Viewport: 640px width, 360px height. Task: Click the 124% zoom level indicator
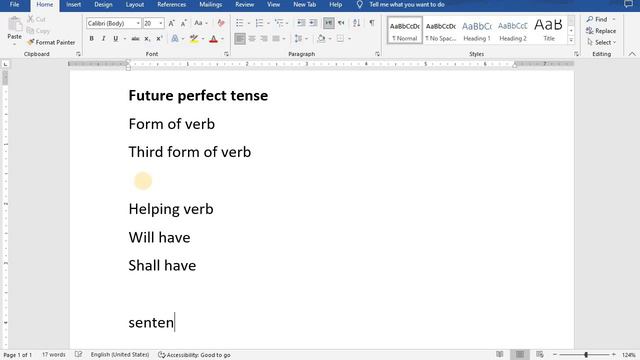[629, 355]
